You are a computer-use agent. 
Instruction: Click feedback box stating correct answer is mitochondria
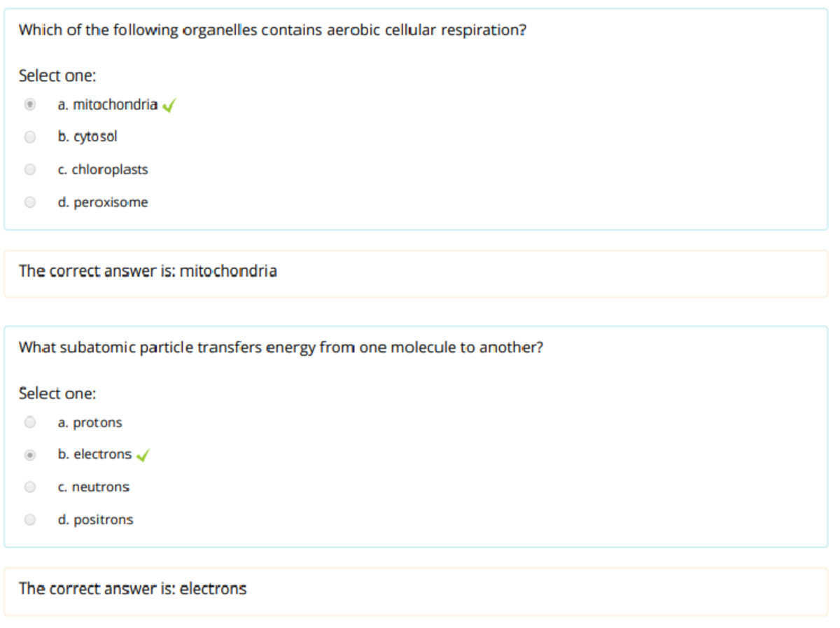click(148, 270)
